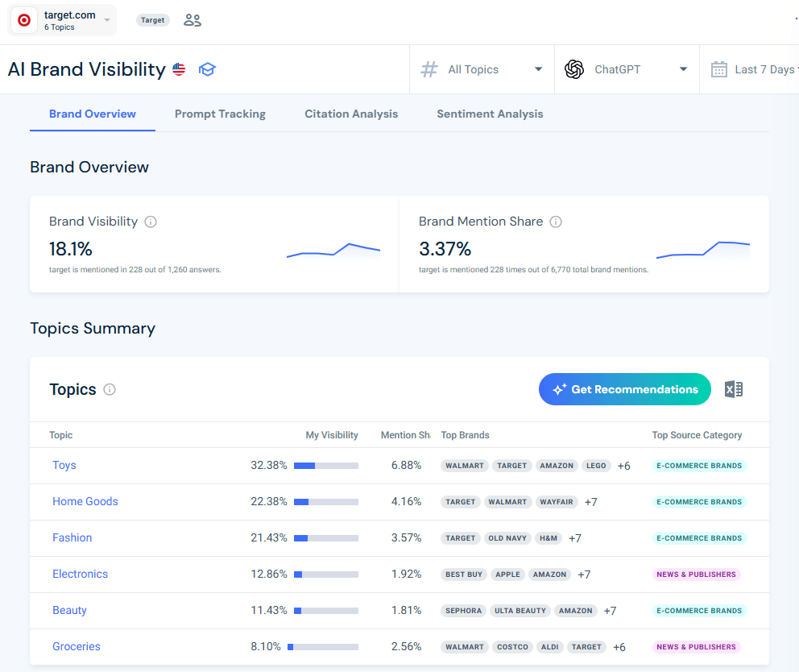
Task: Click 3.37% mention share value
Action: click(445, 249)
